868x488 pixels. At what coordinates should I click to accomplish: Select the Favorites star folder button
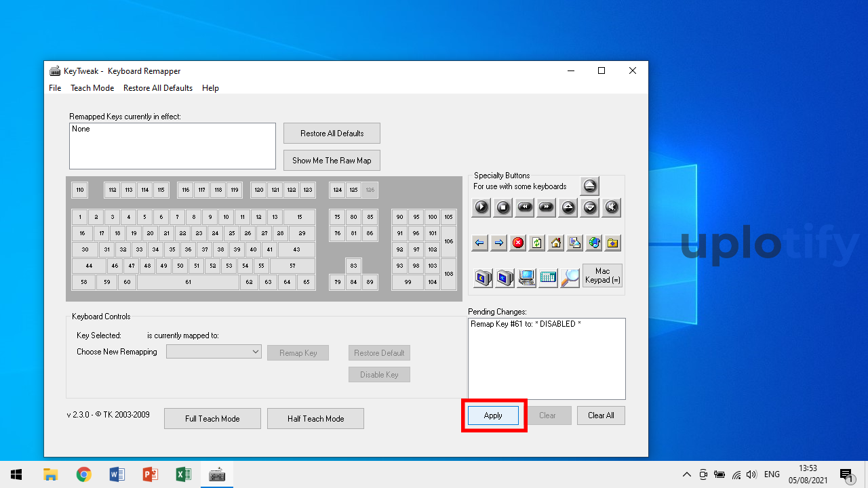coord(613,243)
